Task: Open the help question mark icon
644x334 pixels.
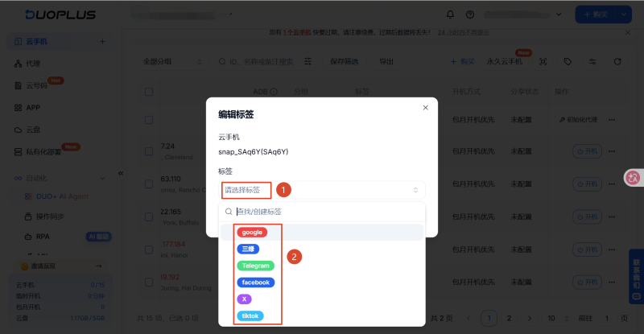Action: 470,14
